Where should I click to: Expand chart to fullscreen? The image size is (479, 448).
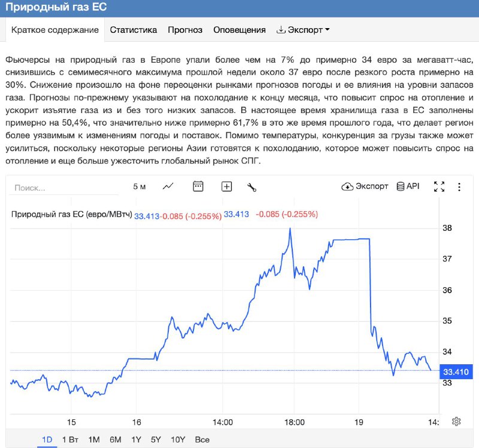tap(439, 187)
